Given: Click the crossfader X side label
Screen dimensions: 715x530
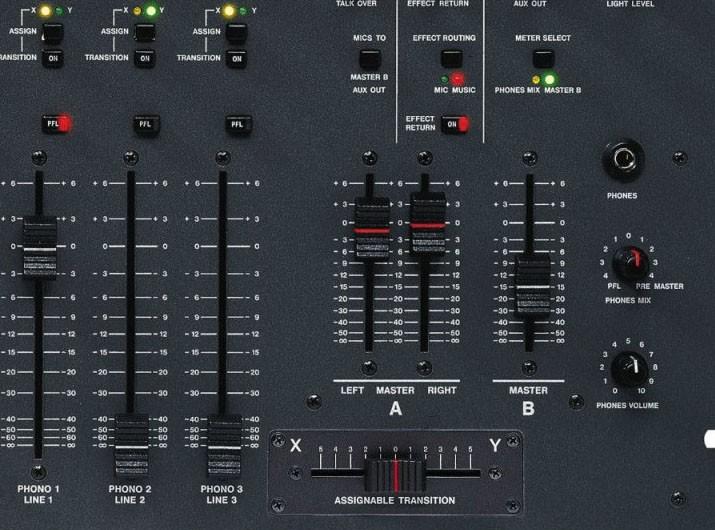Looking at the screenshot, I should click(295, 445).
